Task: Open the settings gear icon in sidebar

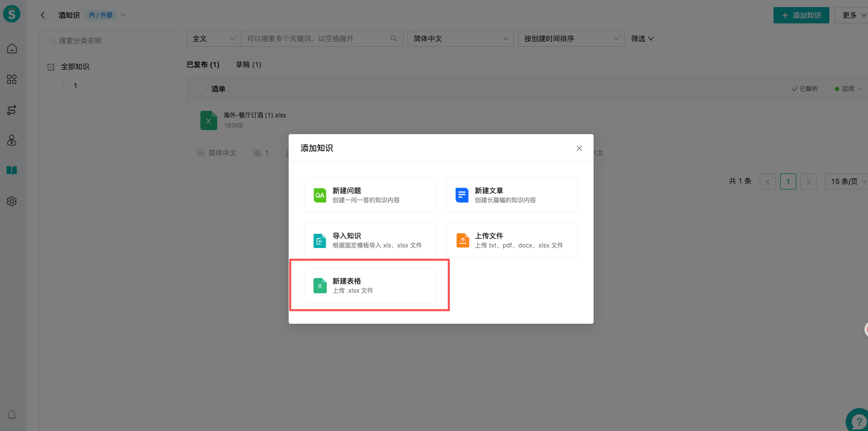Action: click(12, 201)
